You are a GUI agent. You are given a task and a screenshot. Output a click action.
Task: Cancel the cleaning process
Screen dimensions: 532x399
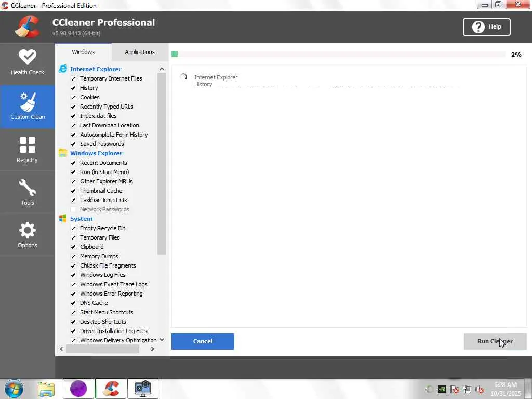pyautogui.click(x=203, y=341)
